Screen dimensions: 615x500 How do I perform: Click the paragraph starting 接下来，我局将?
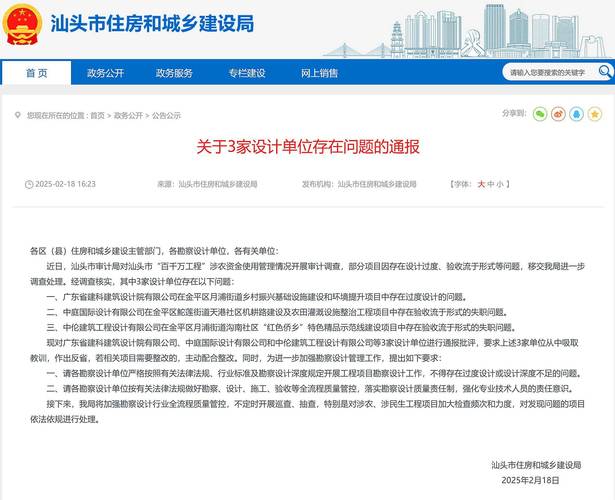308,412
